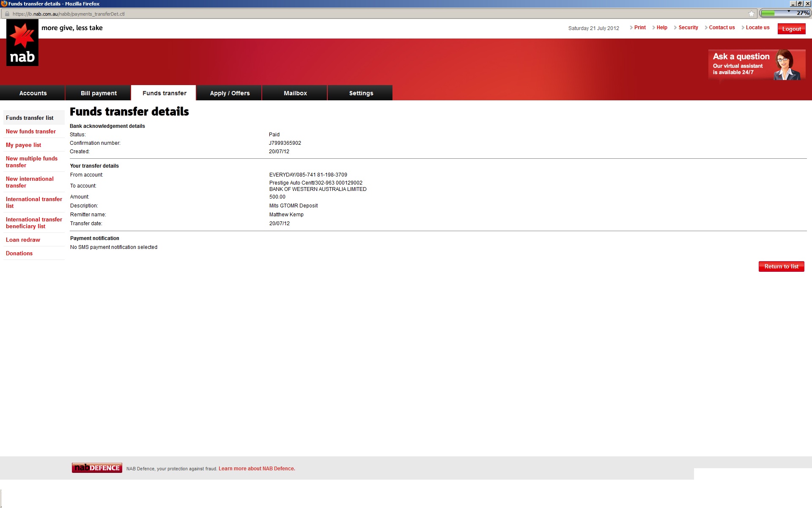Go to Settings tab
The height and width of the screenshot is (508, 812).
click(x=361, y=93)
